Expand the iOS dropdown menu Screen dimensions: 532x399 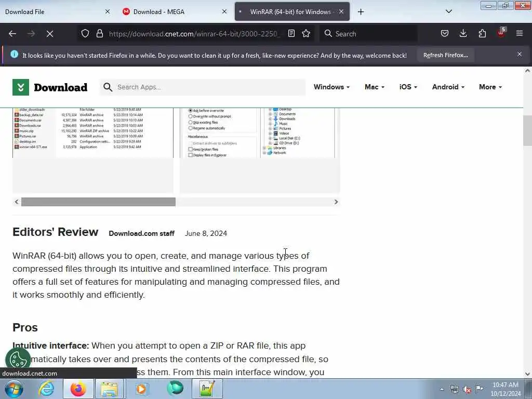(408, 87)
